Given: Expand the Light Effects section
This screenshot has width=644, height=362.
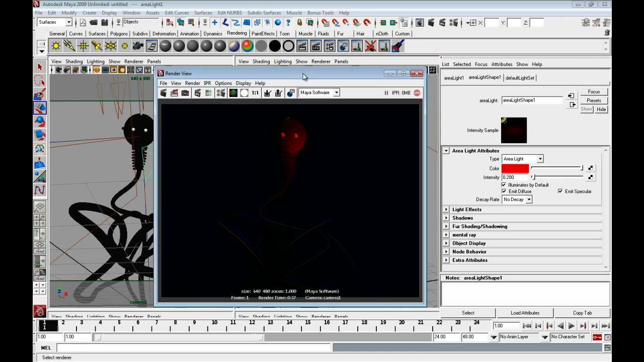Looking at the screenshot, I should pyautogui.click(x=446, y=210).
